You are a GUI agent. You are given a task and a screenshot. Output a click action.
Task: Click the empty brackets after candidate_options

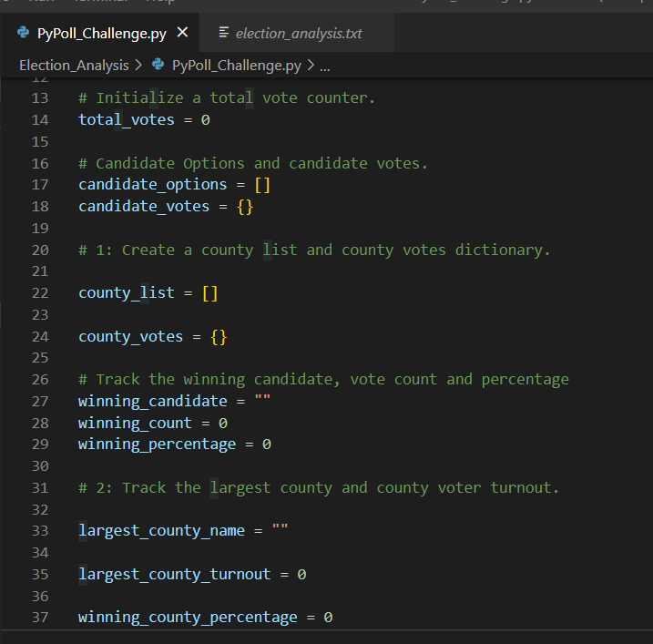click(262, 186)
